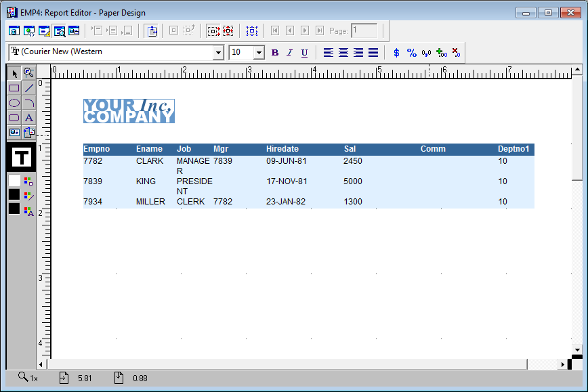Open the Text Color palette
Image resolution: width=588 pixels, height=392 pixels.
click(28, 211)
